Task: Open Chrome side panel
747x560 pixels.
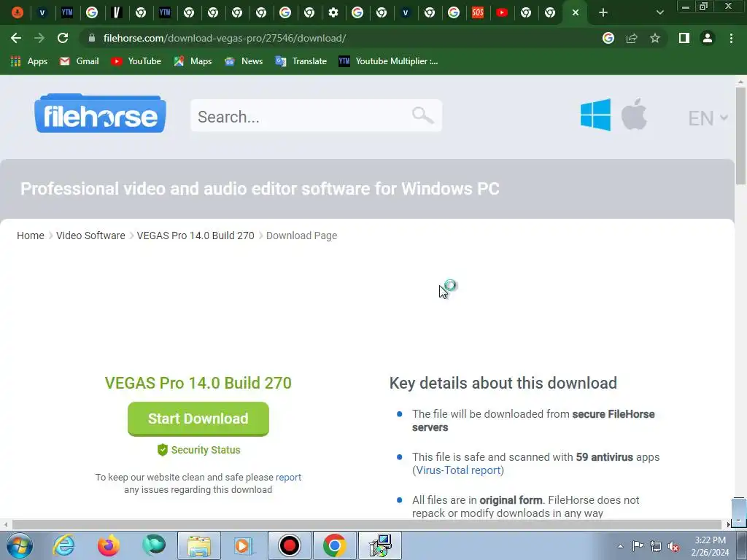Action: tap(684, 38)
